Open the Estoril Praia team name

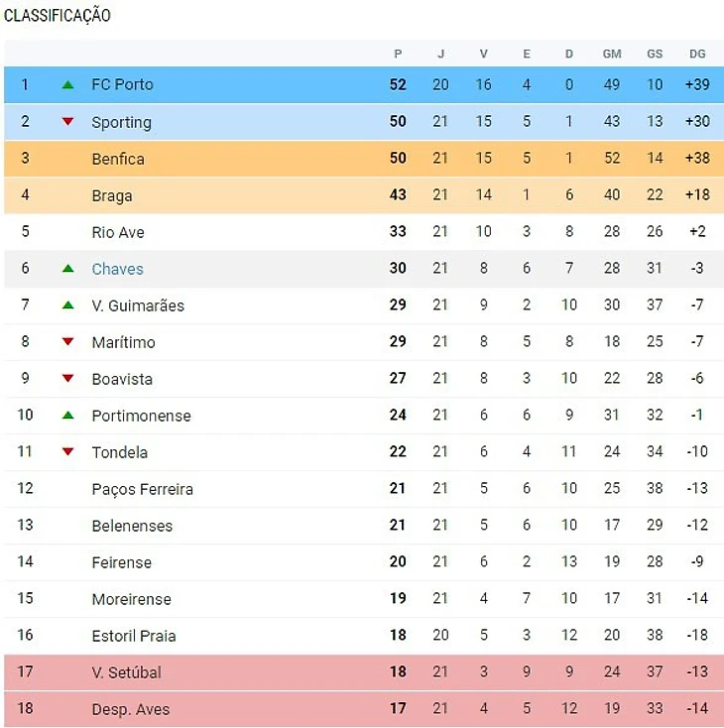point(133,636)
